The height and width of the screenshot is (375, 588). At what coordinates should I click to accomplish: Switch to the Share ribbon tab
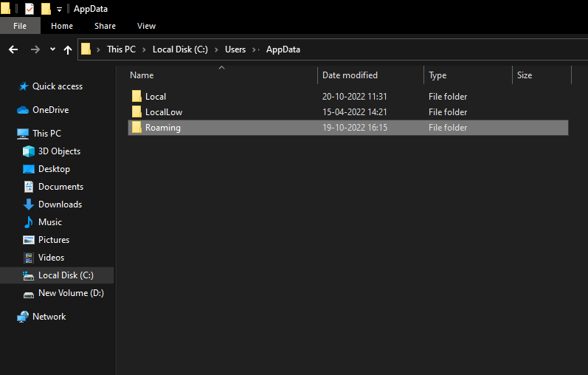click(x=105, y=26)
